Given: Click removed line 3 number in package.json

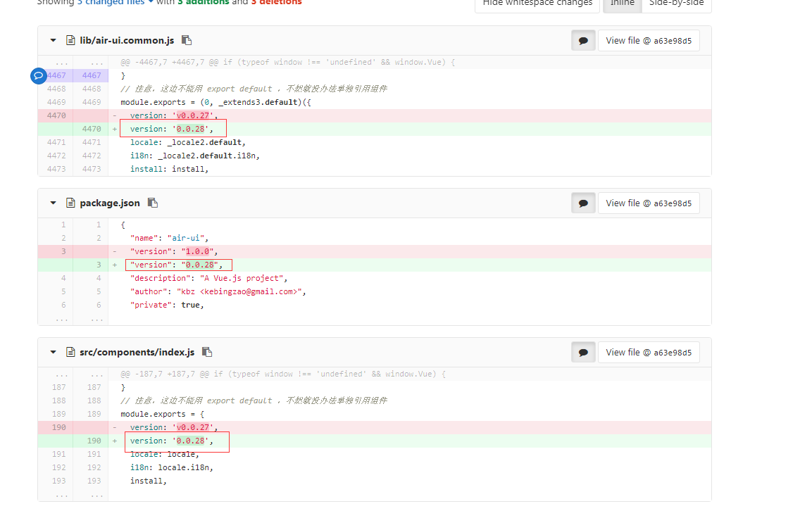Looking at the screenshot, I should pyautogui.click(x=63, y=251).
